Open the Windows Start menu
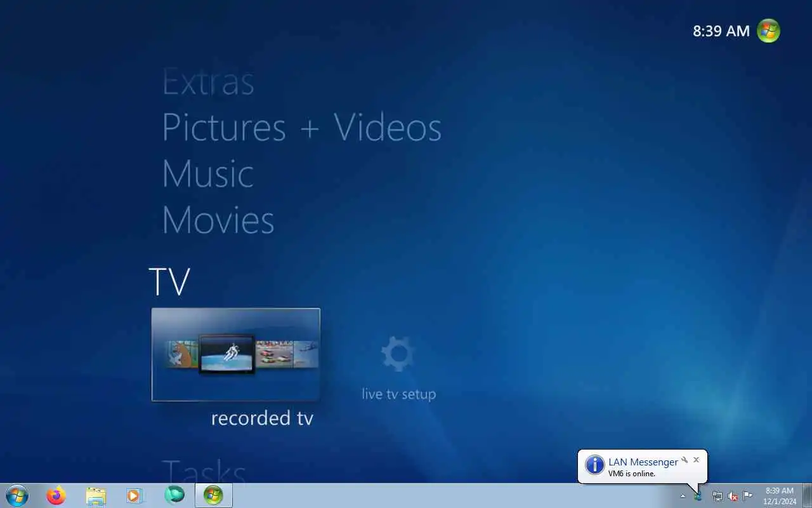The width and height of the screenshot is (812, 508). pos(17,495)
